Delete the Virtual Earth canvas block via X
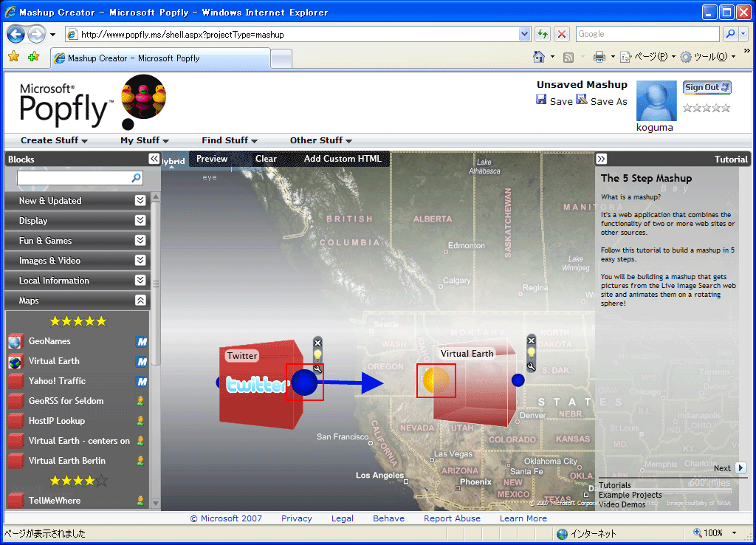Viewport: 756px width, 545px height. pyautogui.click(x=532, y=340)
